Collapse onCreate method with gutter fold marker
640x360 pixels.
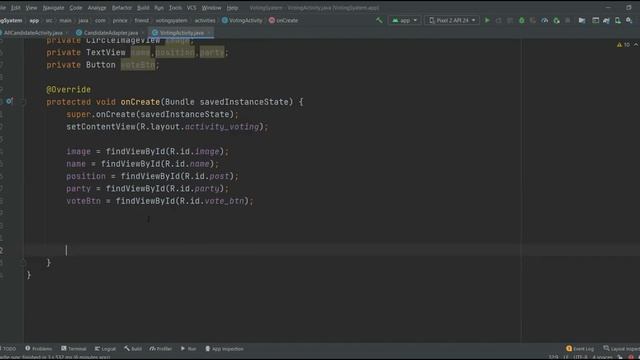click(23, 102)
